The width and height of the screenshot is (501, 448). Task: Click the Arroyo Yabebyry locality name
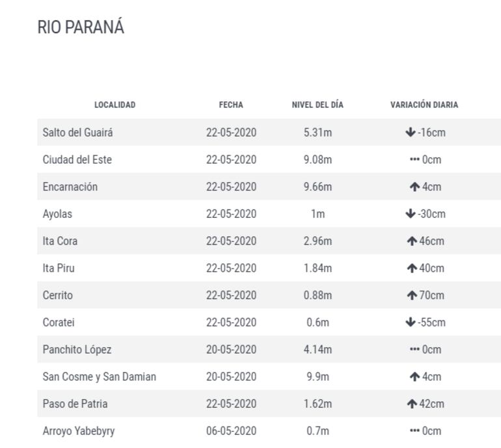point(79,431)
